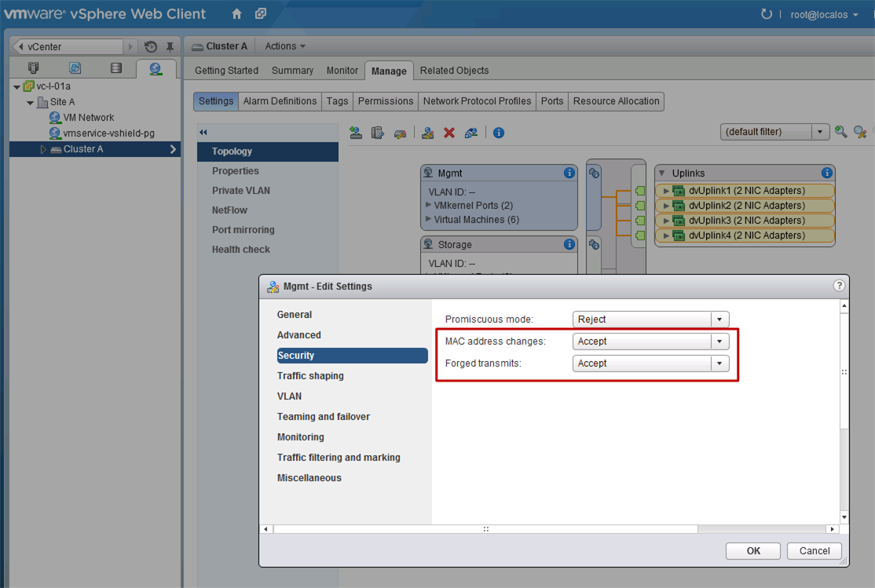The height and width of the screenshot is (588, 875).
Task: Expand Virtual Machines (6) under Mgmt
Action: [428, 219]
